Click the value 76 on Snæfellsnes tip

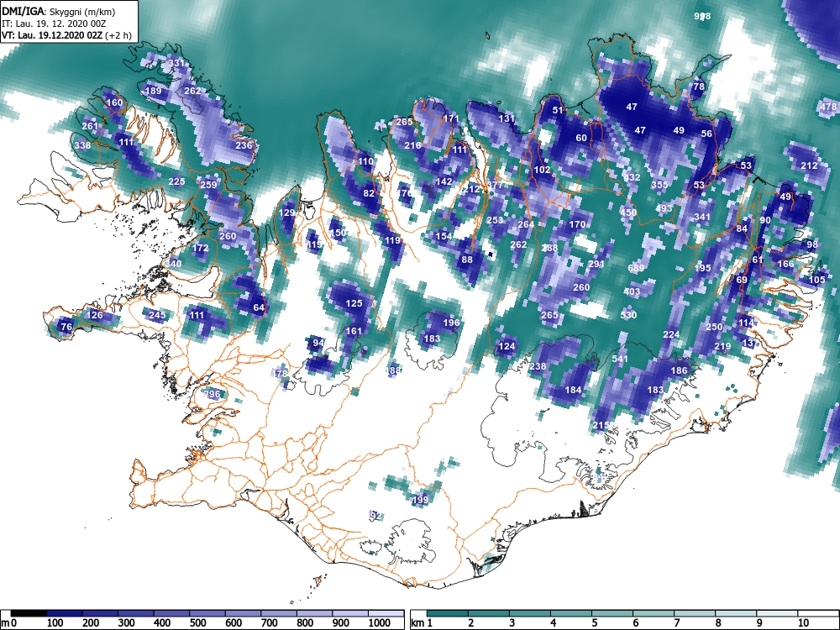66,326
